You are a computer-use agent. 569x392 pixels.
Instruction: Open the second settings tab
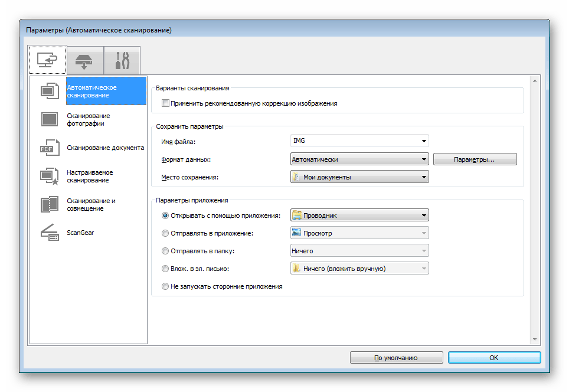tap(84, 60)
